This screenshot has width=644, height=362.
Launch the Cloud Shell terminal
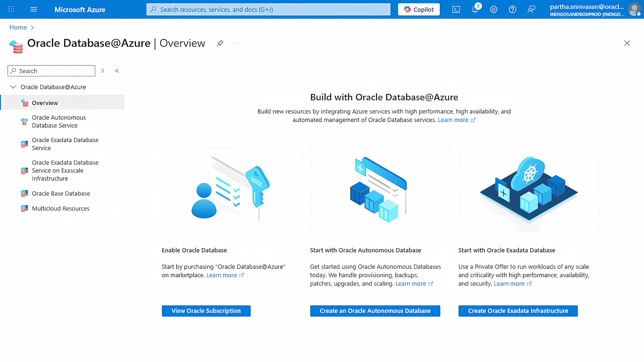(456, 9)
